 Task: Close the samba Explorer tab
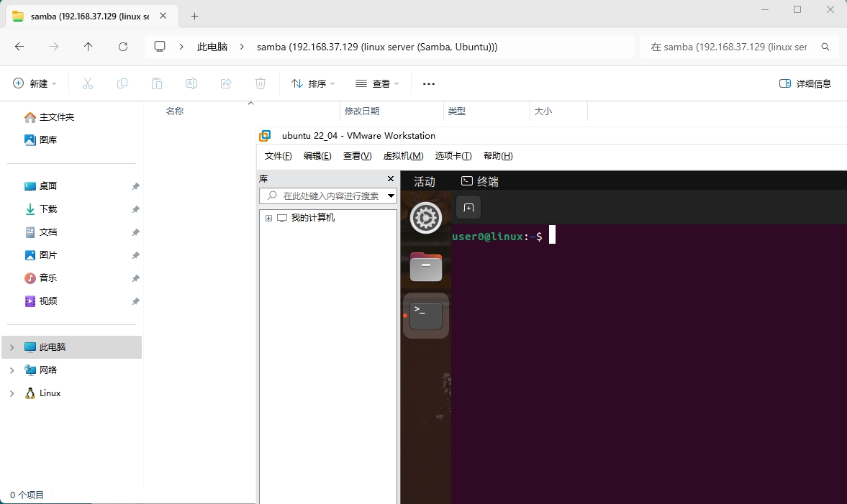point(163,17)
